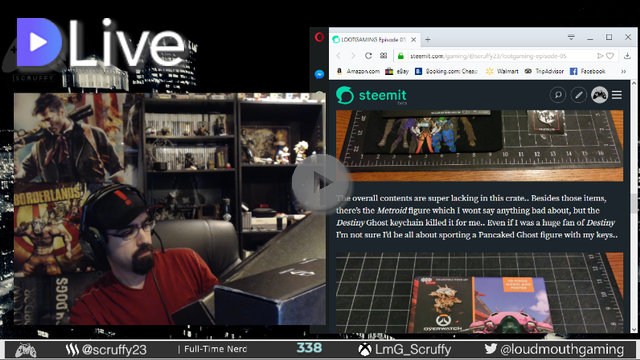This screenshot has height=360, width=640.
Task: Open the Booking.com bookmark
Action: click(446, 71)
